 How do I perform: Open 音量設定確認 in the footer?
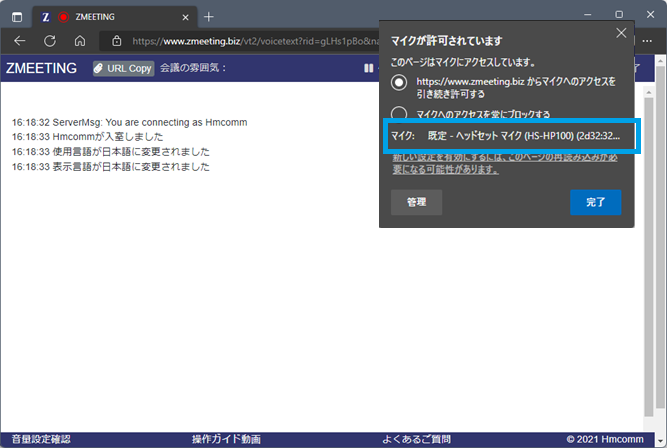[36, 439]
